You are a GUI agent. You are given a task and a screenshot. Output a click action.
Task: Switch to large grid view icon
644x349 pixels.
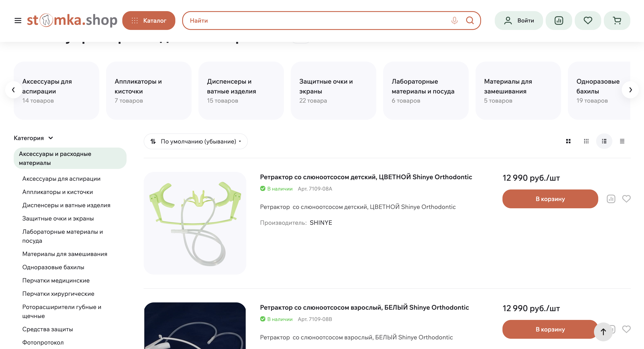568,141
